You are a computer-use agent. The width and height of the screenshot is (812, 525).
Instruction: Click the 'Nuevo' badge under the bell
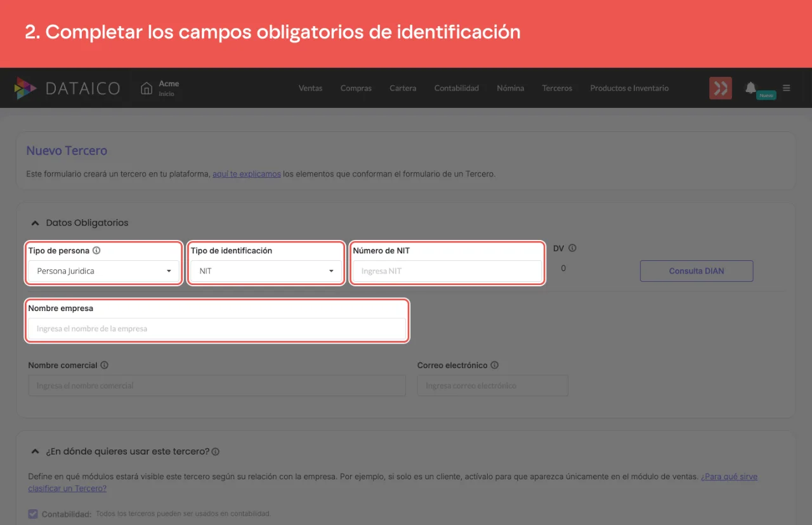766,95
